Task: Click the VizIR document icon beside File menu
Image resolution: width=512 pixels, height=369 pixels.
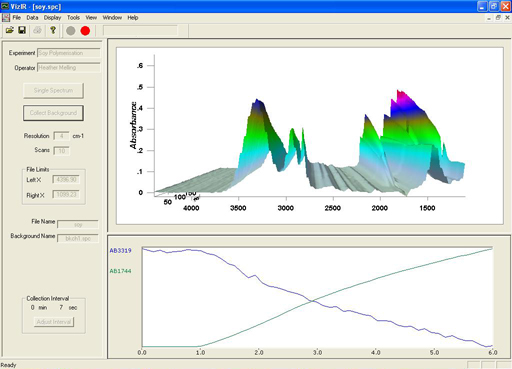Action: pos(6,18)
